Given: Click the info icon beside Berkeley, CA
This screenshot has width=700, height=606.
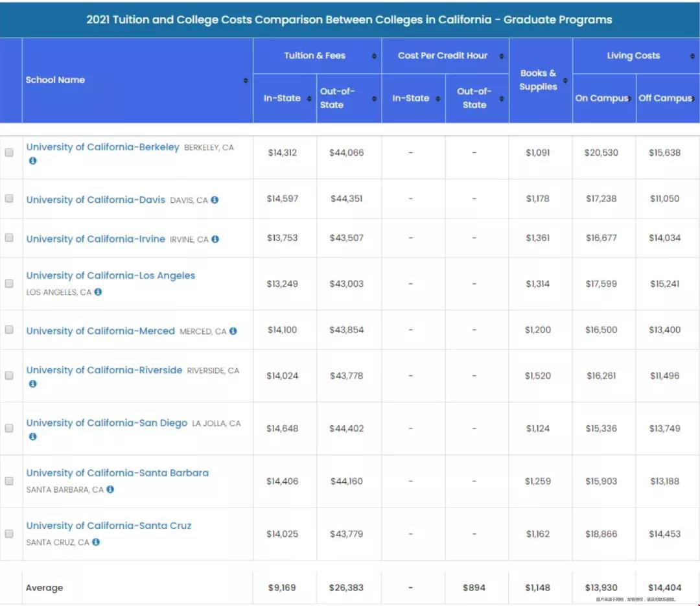Looking at the screenshot, I should click(x=32, y=161).
